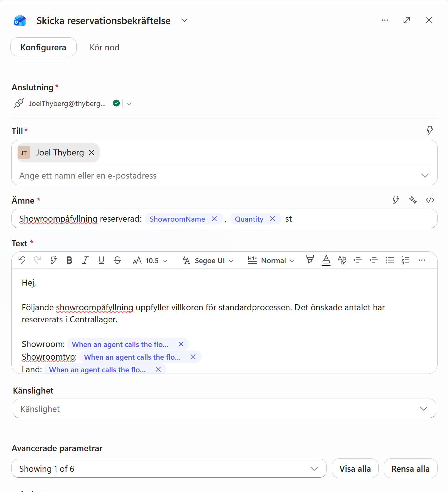The image size is (448, 492).
Task: Remove the token after Showroom: in body
Action: tap(181, 344)
